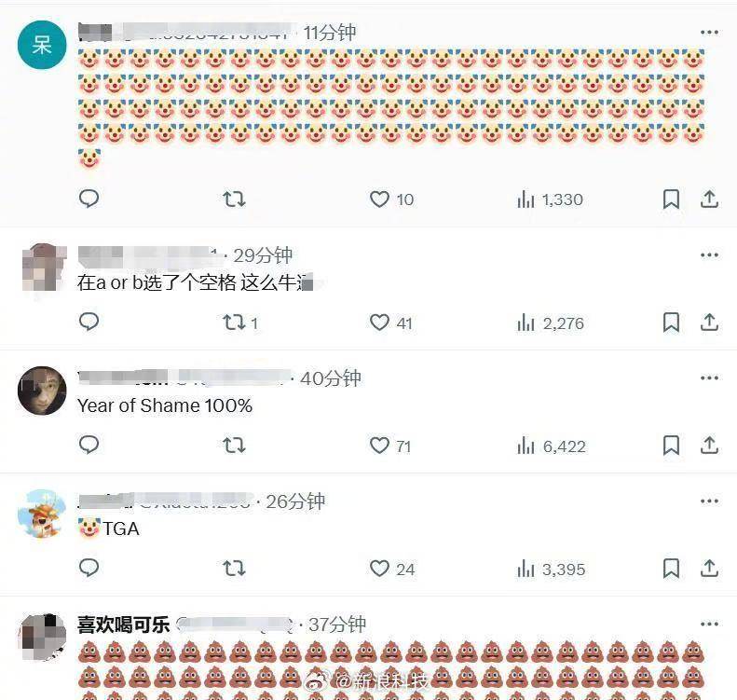This screenshot has width=737, height=700.
Task: Retweet the 'Year of Shame 100%' post
Action: [234, 446]
